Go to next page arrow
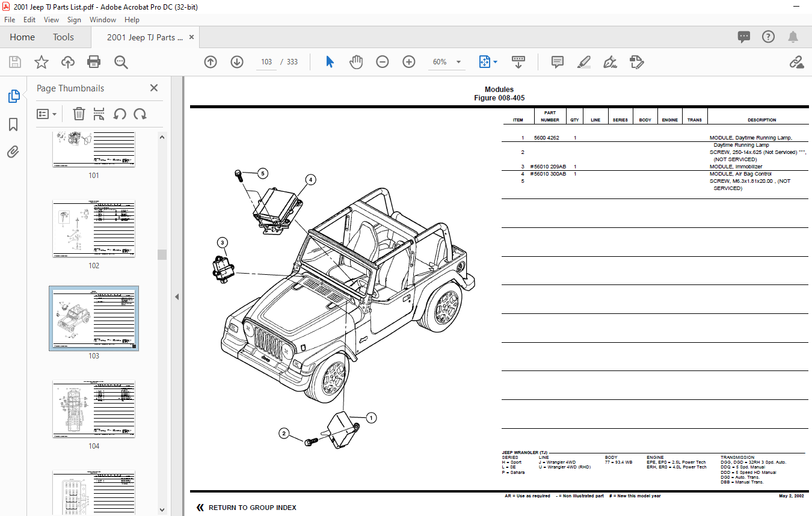The width and height of the screenshot is (812, 516). coord(237,62)
